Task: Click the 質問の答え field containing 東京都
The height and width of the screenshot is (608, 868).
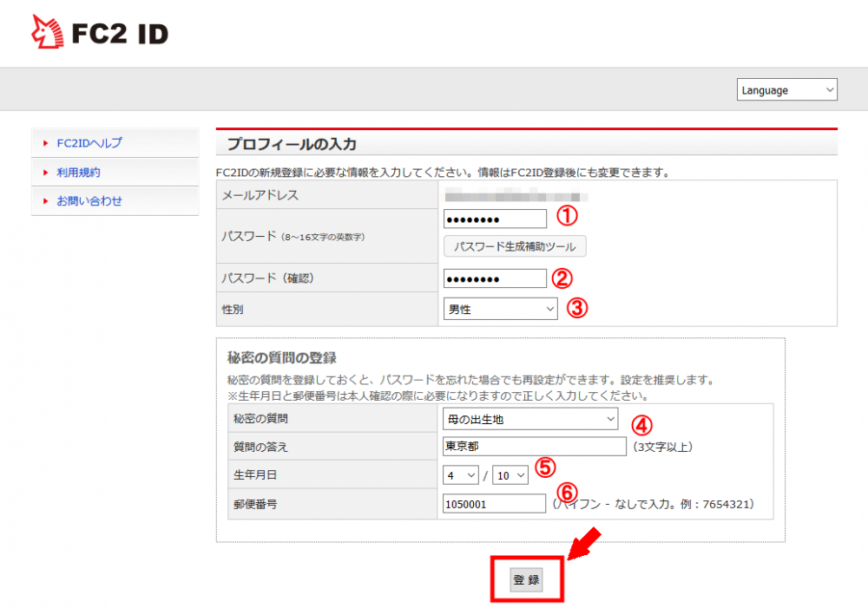Action: pyautogui.click(x=534, y=447)
